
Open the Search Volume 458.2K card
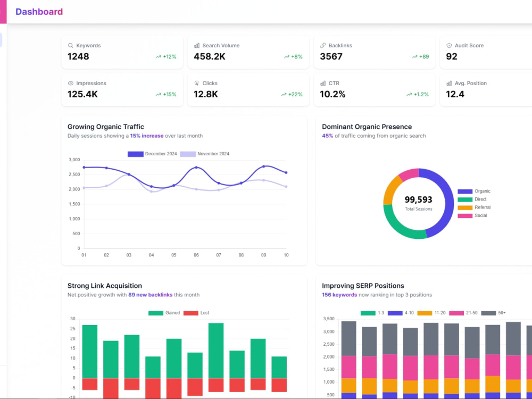click(248, 52)
